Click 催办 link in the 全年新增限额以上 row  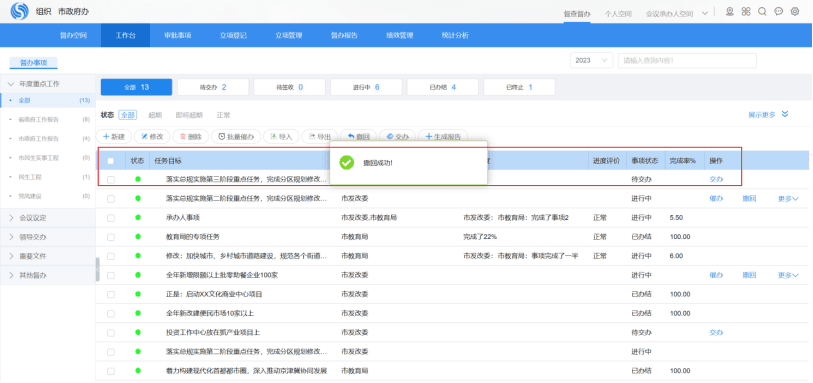(716, 275)
